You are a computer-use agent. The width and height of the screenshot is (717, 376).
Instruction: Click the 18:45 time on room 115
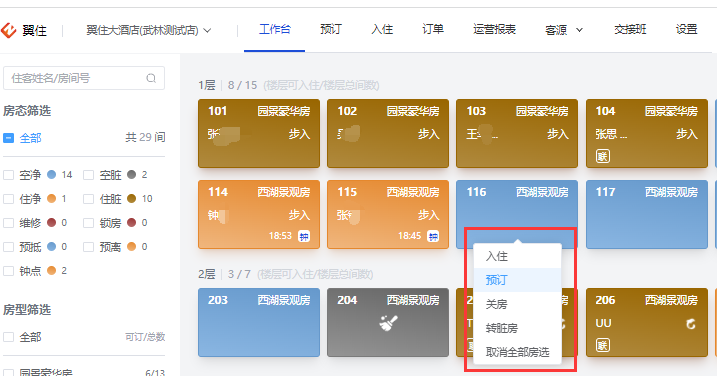[409, 236]
